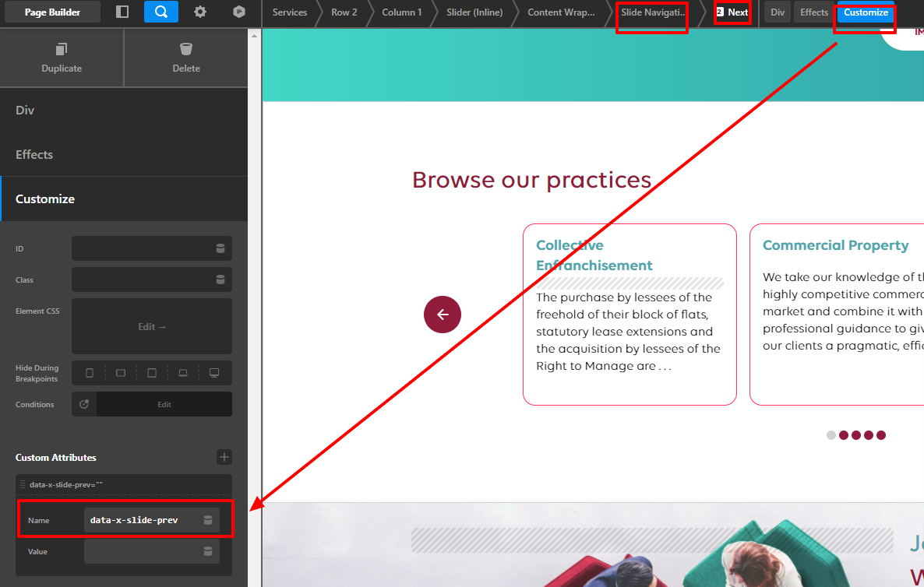This screenshot has height=587, width=924.
Task: Collapse the data-x-slide-prev attribute row
Action: [x=124, y=484]
